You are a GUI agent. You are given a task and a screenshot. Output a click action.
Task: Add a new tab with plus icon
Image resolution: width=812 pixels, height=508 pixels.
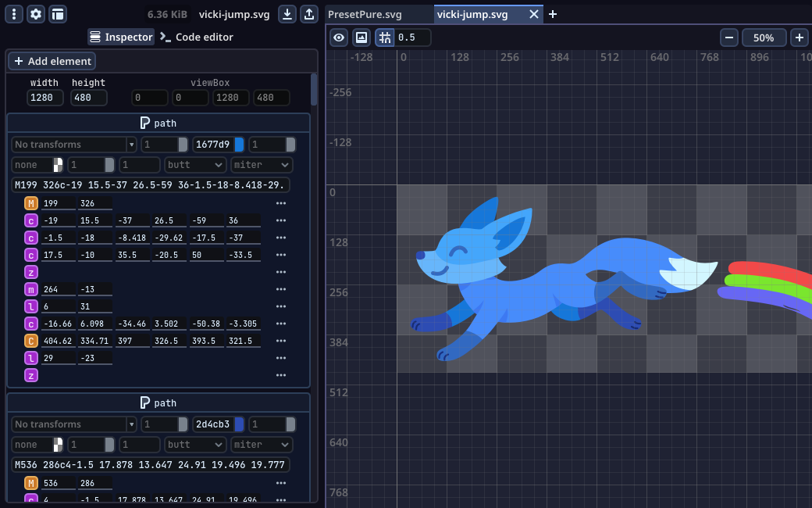(x=553, y=14)
